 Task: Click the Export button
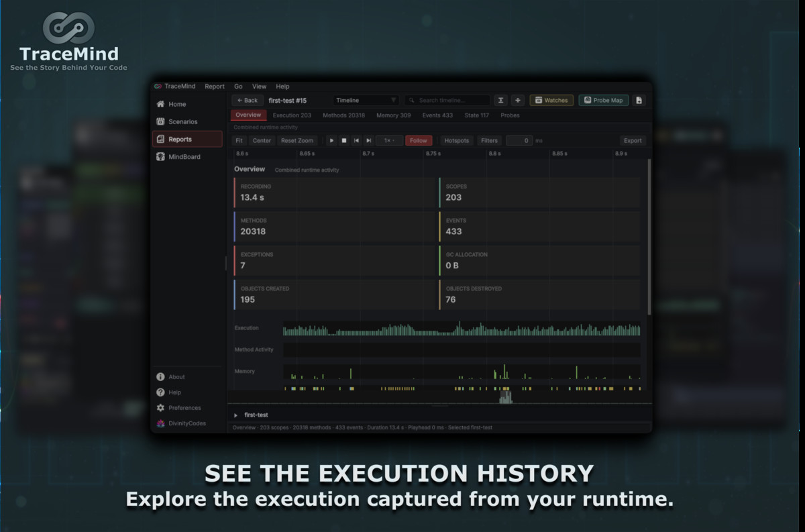click(x=633, y=140)
